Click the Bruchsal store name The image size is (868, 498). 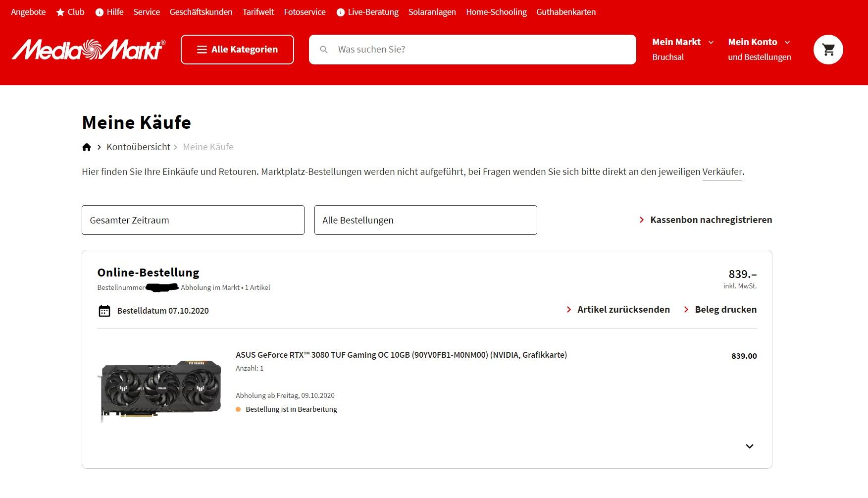668,57
